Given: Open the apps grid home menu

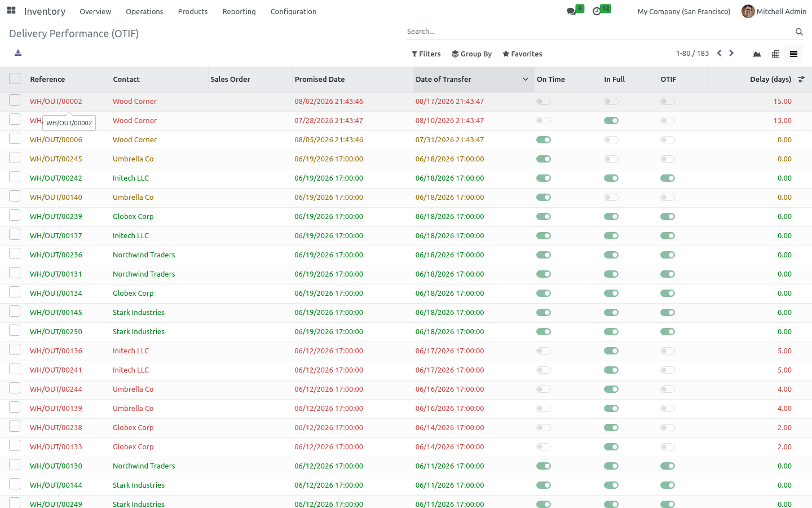Looking at the screenshot, I should [11, 11].
